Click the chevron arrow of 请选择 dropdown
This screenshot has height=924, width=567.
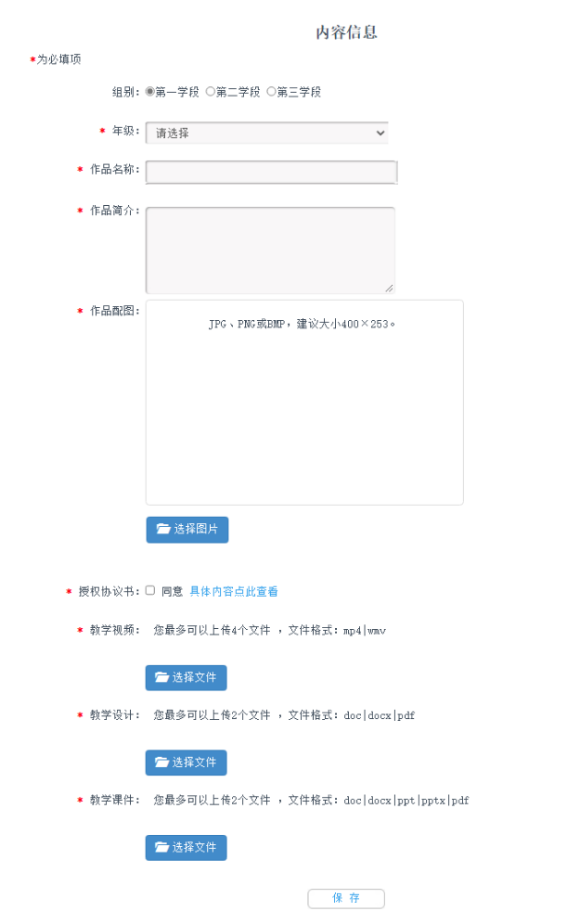tap(380, 133)
